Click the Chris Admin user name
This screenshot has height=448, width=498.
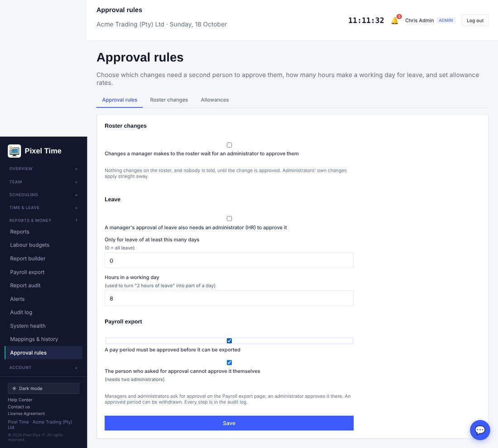point(419,20)
